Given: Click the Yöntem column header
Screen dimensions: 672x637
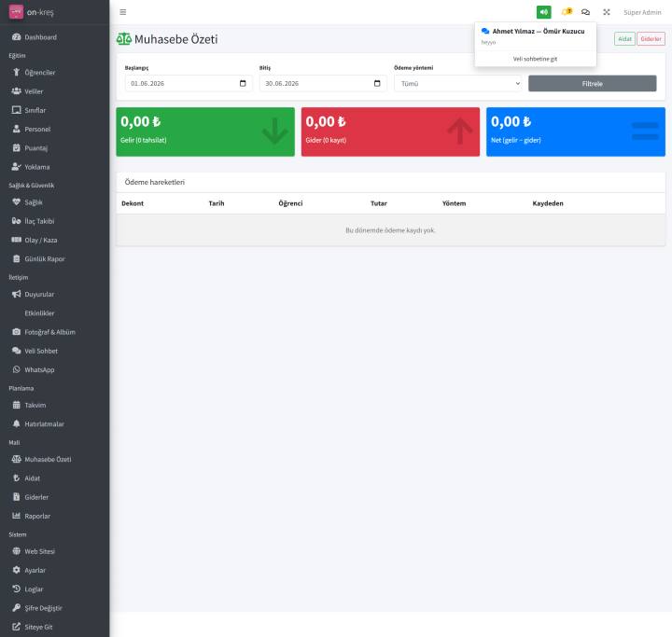Looking at the screenshot, I should coord(454,203).
